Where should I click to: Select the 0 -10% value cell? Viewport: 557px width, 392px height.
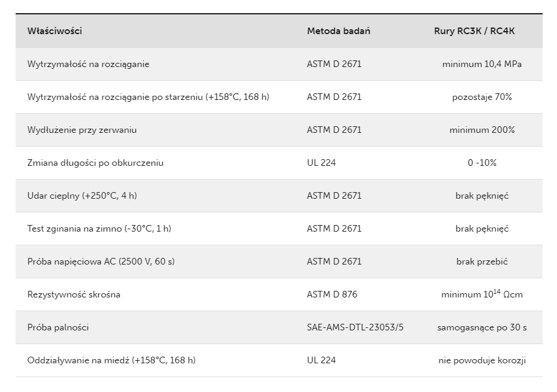click(482, 163)
